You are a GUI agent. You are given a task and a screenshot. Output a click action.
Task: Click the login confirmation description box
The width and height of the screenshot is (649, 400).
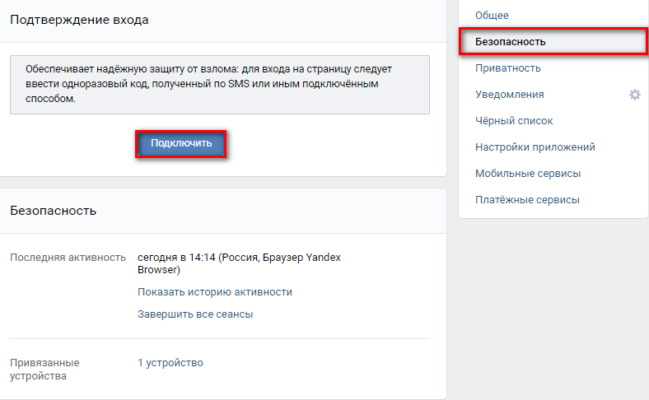coord(220,84)
